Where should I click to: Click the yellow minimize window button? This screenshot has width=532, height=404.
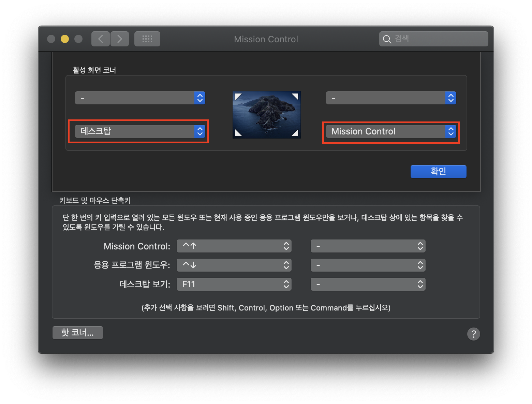[x=65, y=39]
